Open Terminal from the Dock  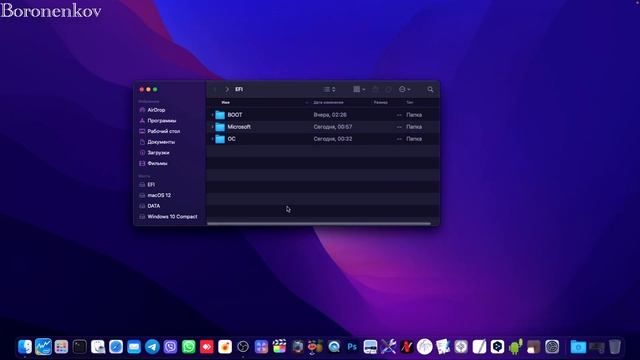80,347
